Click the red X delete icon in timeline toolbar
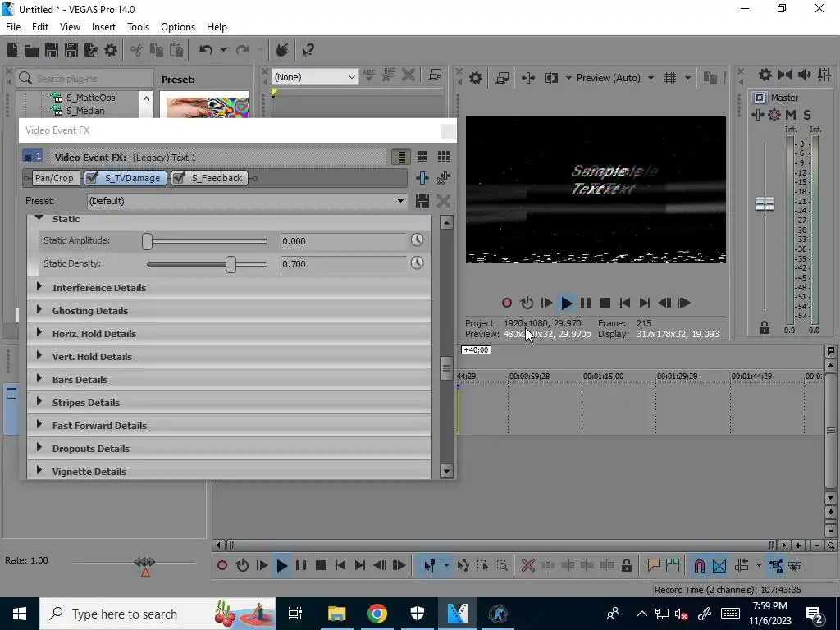This screenshot has height=630, width=840. point(528,566)
